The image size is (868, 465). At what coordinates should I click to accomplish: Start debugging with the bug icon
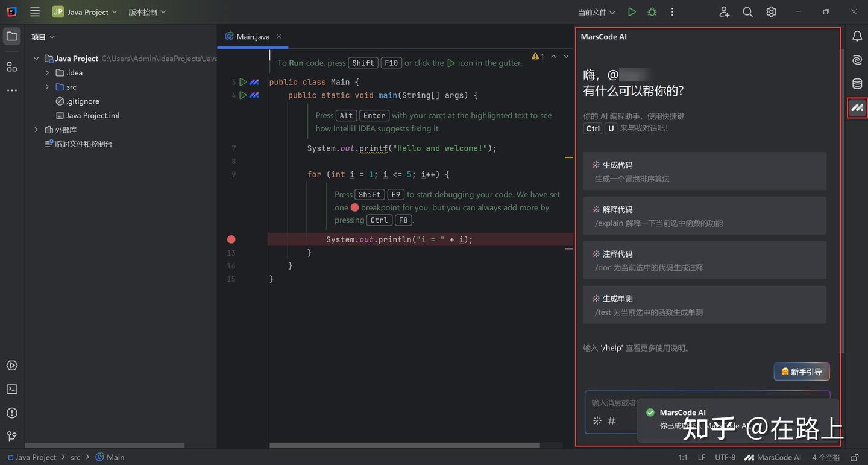pyautogui.click(x=652, y=11)
